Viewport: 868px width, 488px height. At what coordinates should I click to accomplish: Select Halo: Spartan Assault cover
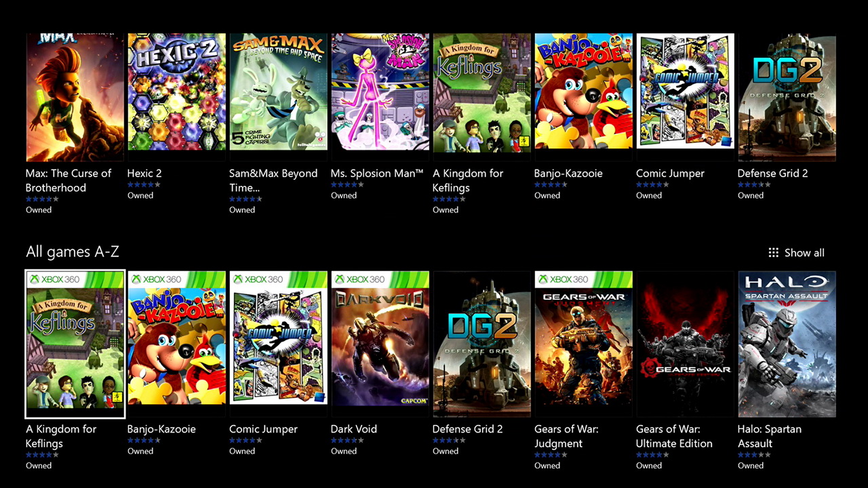(x=787, y=344)
